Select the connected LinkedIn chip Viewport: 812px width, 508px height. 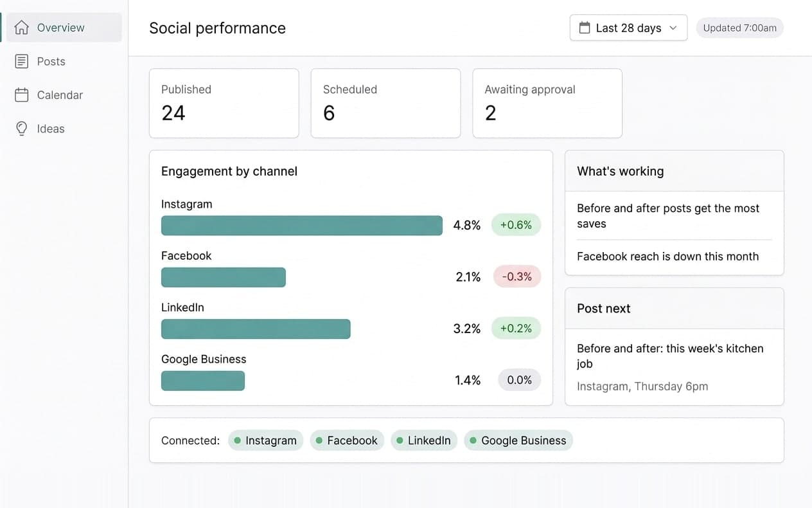point(424,440)
